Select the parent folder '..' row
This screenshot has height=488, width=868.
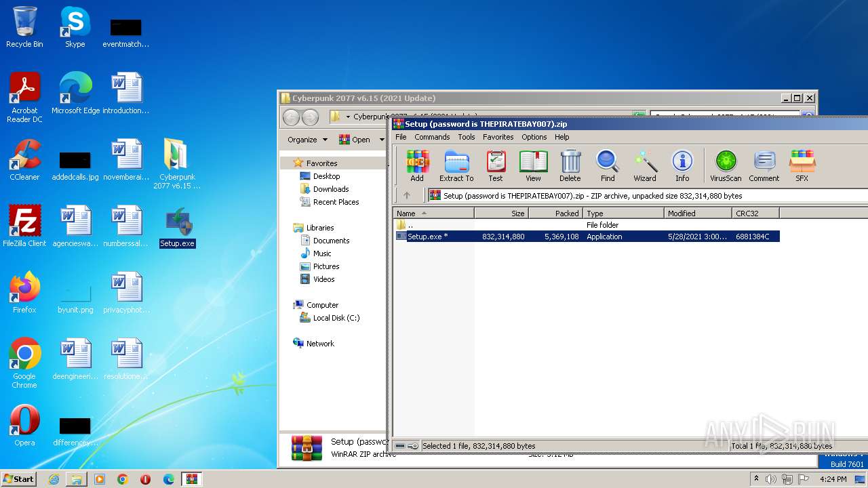click(x=587, y=224)
